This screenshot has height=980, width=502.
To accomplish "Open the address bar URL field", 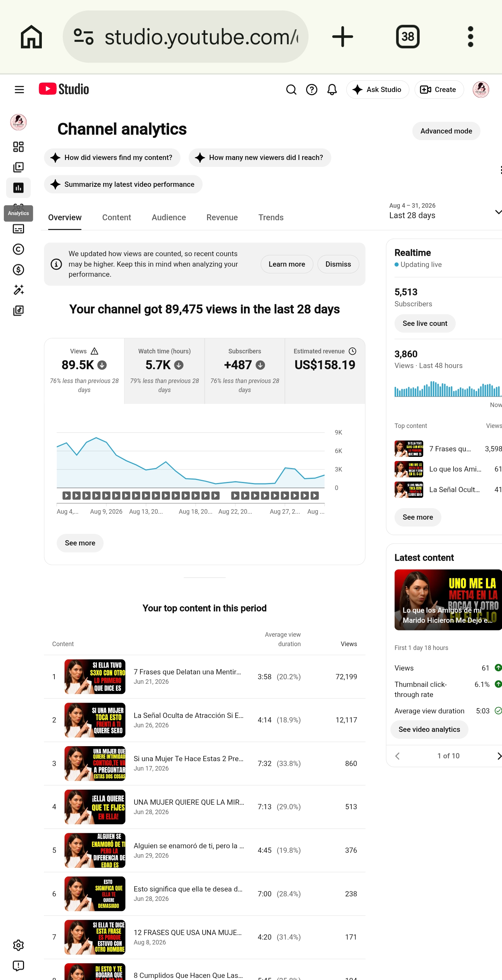I will (185, 37).
